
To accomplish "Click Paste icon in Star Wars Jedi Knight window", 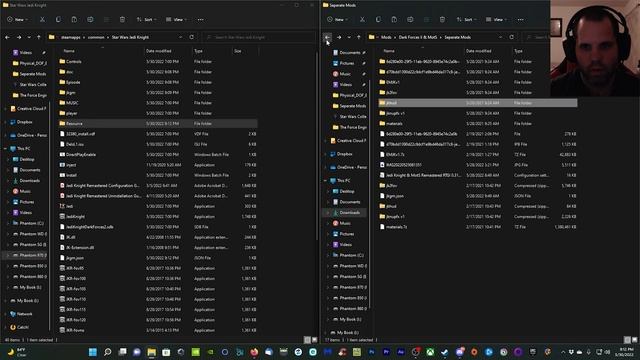I will (x=74, y=20).
